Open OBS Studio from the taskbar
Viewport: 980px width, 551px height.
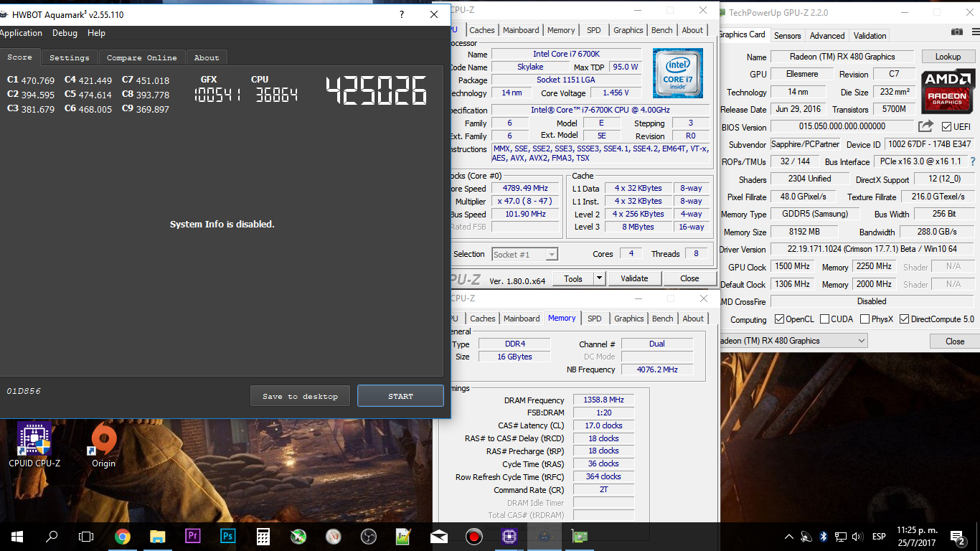coord(368,536)
